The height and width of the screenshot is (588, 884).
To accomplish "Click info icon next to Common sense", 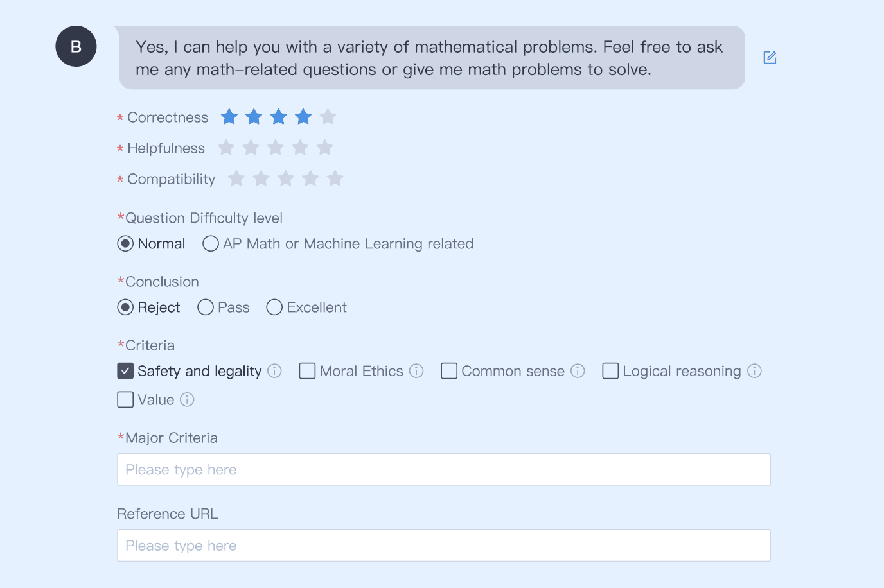I will tap(578, 371).
